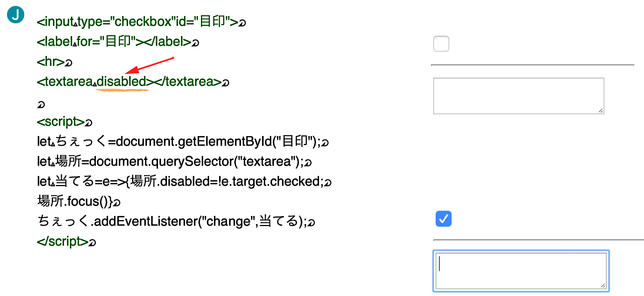
Task: Click the getElementById("目印") code line
Action: pos(183,141)
